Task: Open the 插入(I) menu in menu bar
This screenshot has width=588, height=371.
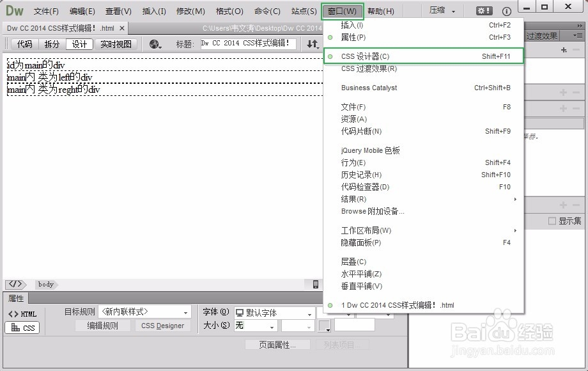Action: coord(154,12)
